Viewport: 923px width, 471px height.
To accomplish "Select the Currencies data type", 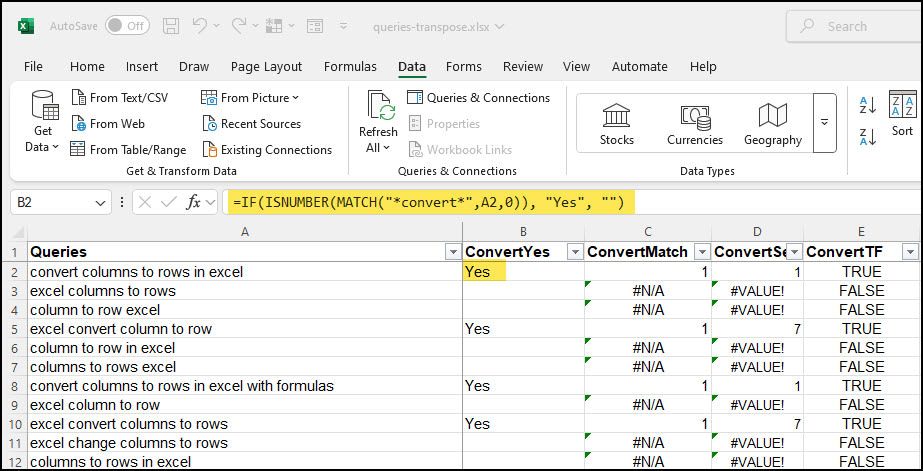I will [695, 124].
